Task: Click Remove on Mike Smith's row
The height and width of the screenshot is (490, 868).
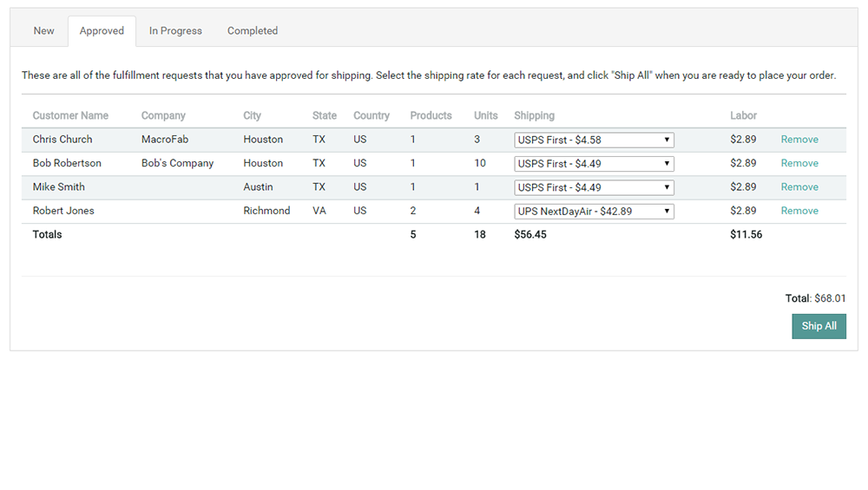Action: coord(799,187)
